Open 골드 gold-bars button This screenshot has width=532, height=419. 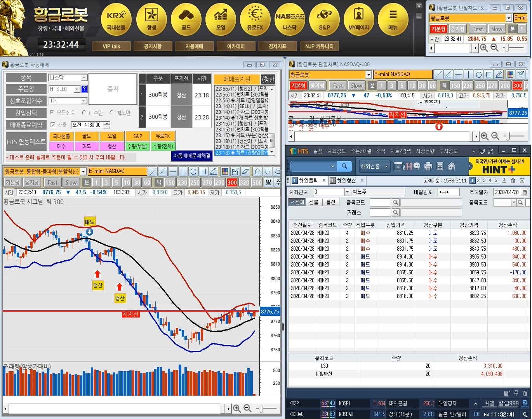tap(186, 19)
